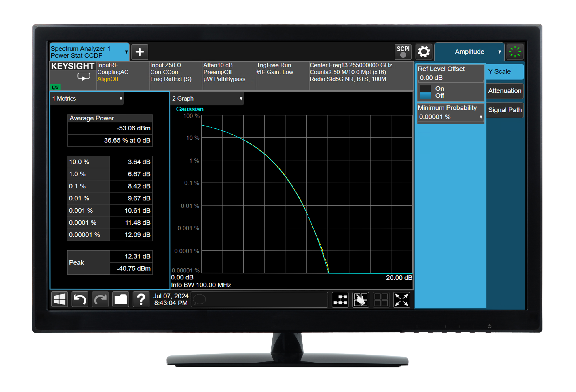Click the SCPI recorder icon

403,52
